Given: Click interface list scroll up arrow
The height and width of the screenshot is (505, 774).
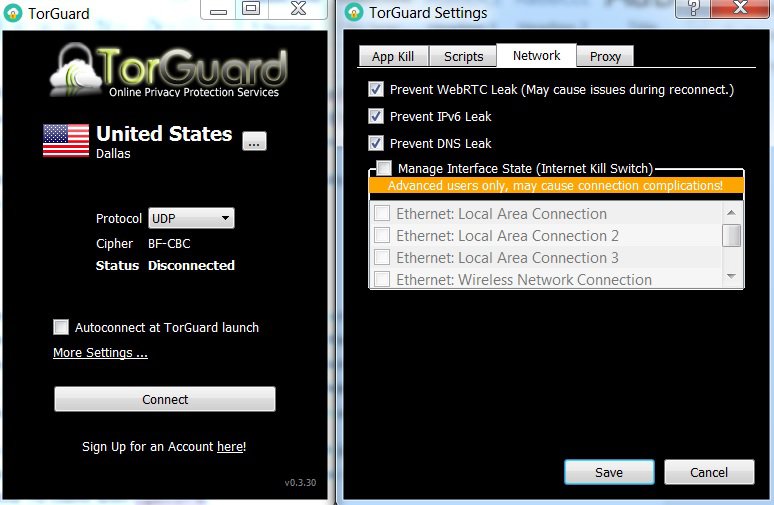Looking at the screenshot, I should pyautogui.click(x=732, y=212).
